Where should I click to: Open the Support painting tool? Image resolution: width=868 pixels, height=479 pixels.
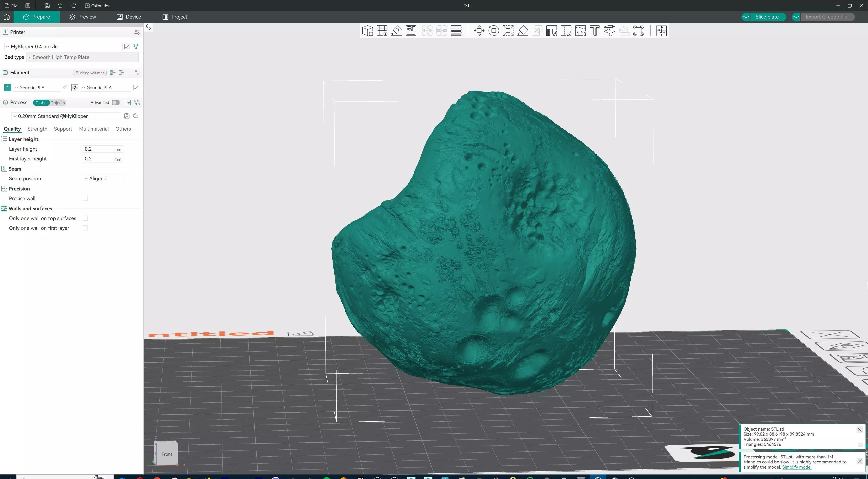click(x=552, y=31)
